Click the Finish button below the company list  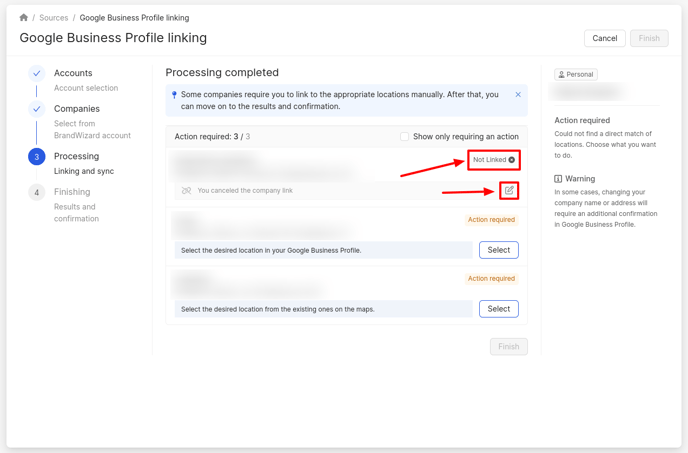(x=509, y=346)
